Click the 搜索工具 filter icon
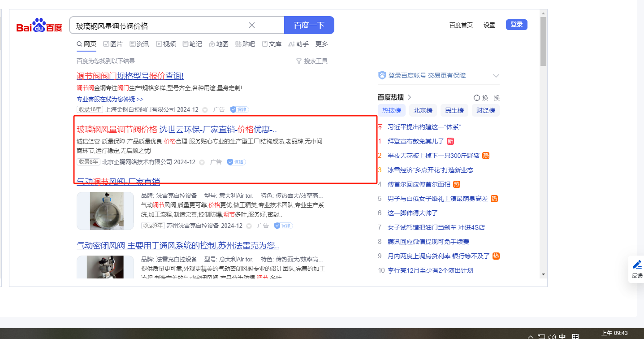This screenshot has width=644, height=339. coord(299,61)
